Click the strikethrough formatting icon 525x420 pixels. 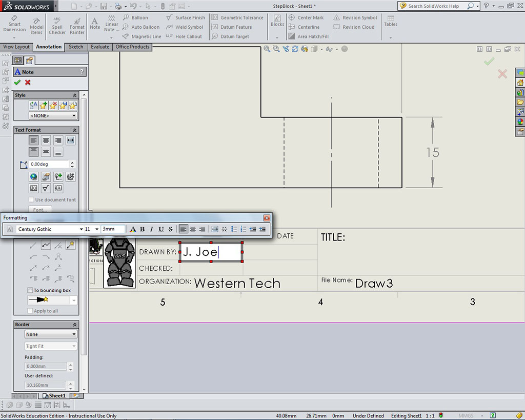pyautogui.click(x=170, y=229)
